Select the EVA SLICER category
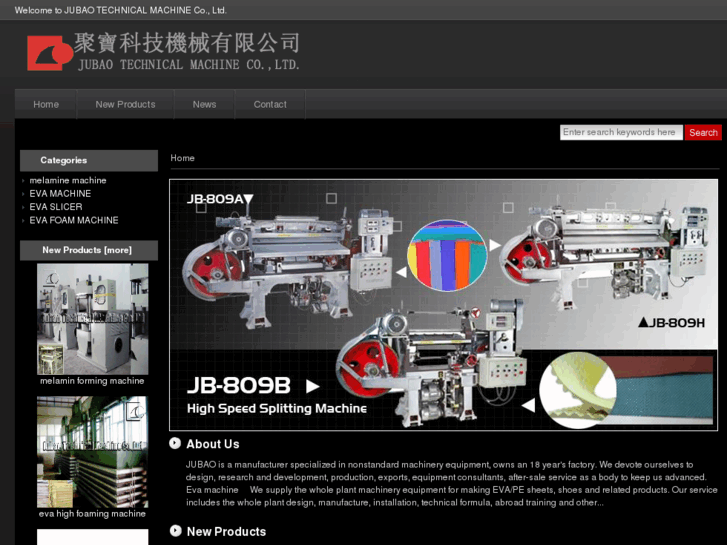This screenshot has height=545, width=727. pos(56,207)
